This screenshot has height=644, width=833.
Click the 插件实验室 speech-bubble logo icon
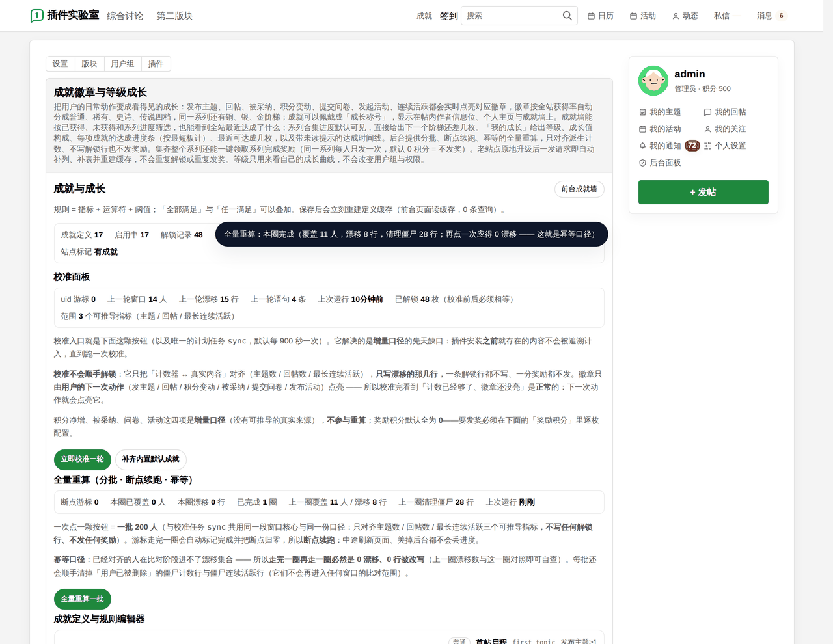click(x=37, y=16)
